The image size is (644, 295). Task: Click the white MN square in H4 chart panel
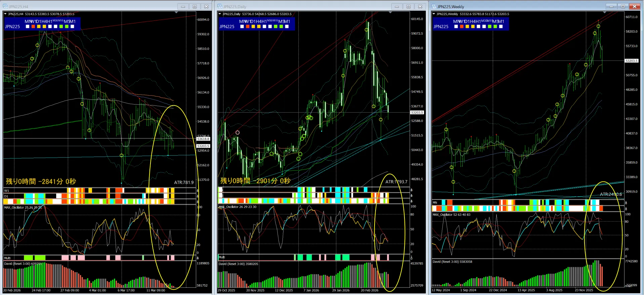(x=28, y=27)
